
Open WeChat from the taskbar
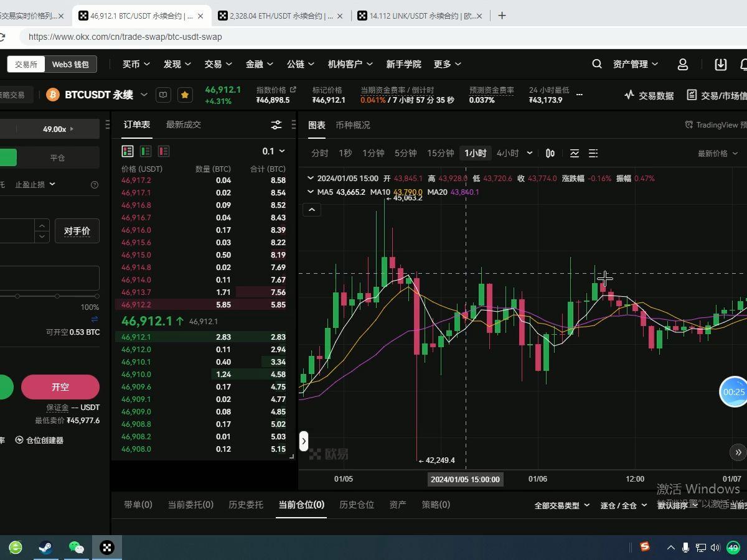click(x=76, y=548)
